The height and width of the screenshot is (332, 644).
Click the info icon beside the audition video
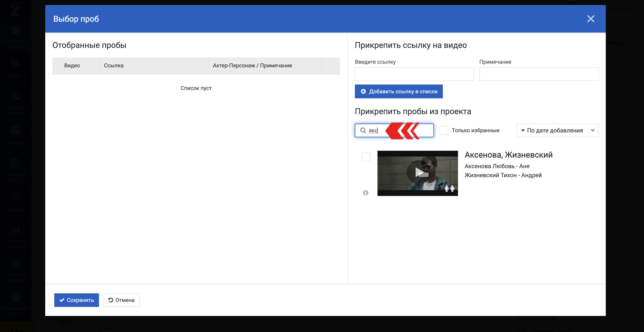[x=366, y=193]
